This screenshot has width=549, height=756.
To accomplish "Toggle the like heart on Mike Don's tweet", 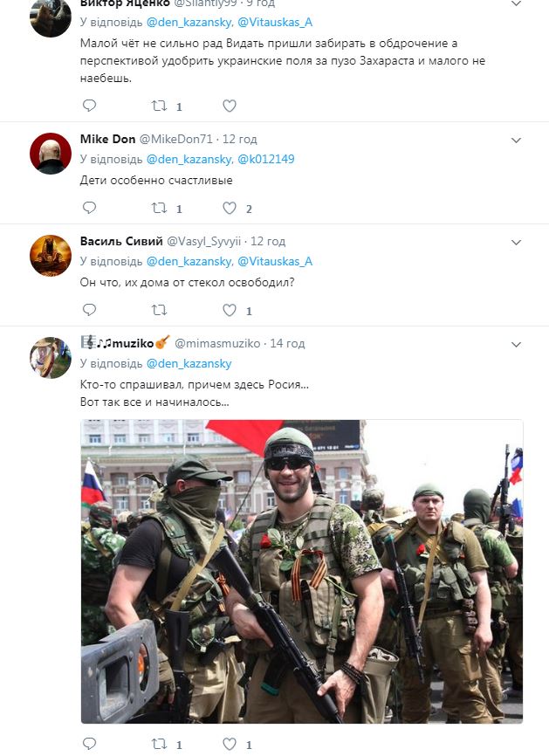I will [229, 208].
